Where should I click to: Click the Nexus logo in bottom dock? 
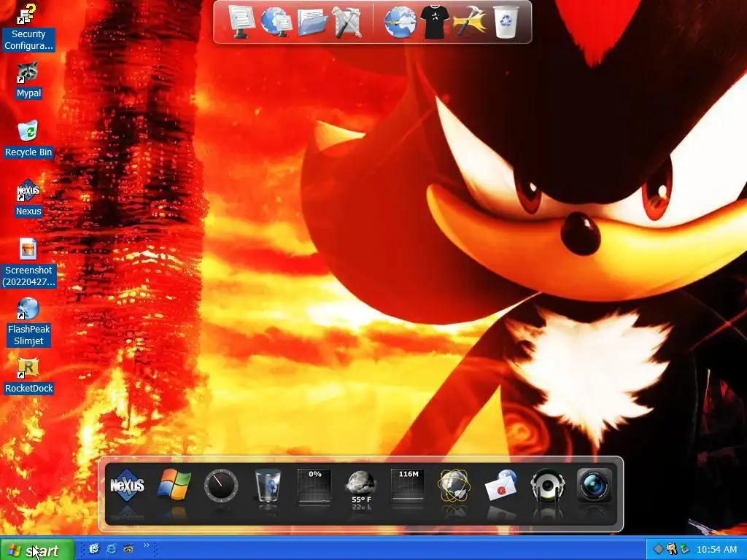tap(127, 485)
